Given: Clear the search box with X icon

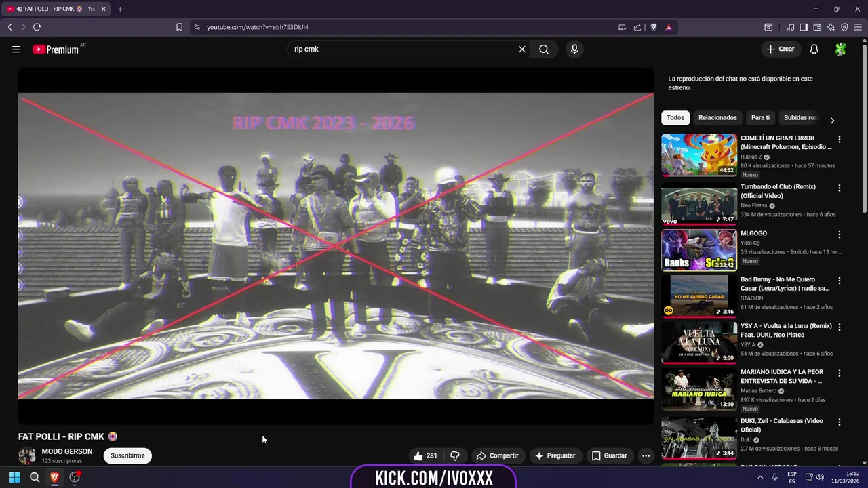Looking at the screenshot, I should (x=522, y=49).
